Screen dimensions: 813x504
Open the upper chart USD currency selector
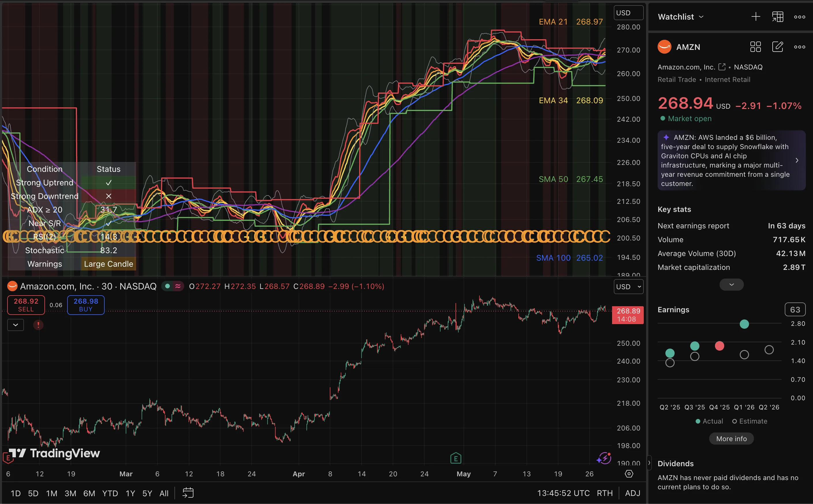click(x=628, y=13)
